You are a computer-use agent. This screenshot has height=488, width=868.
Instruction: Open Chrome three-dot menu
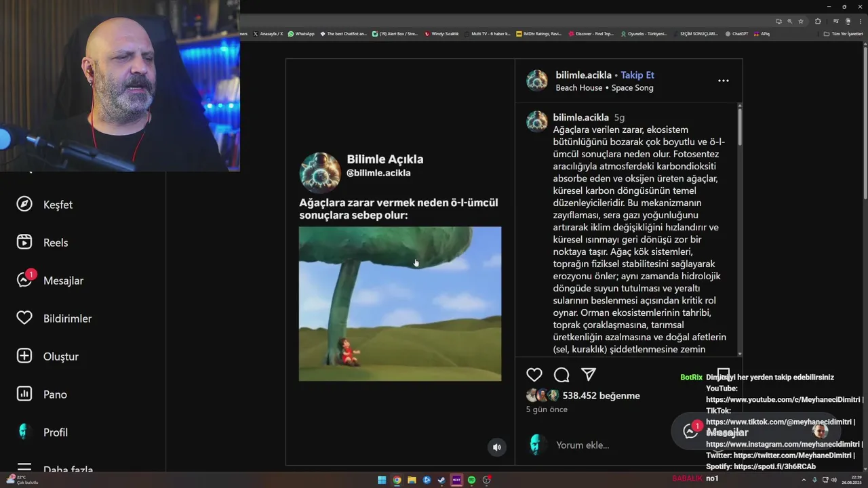coord(859,21)
